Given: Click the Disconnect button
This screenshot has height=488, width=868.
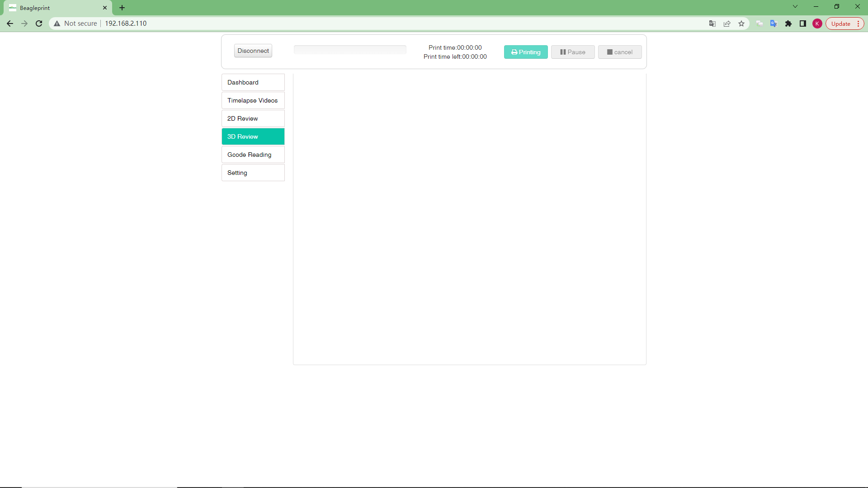Looking at the screenshot, I should pos(253,51).
